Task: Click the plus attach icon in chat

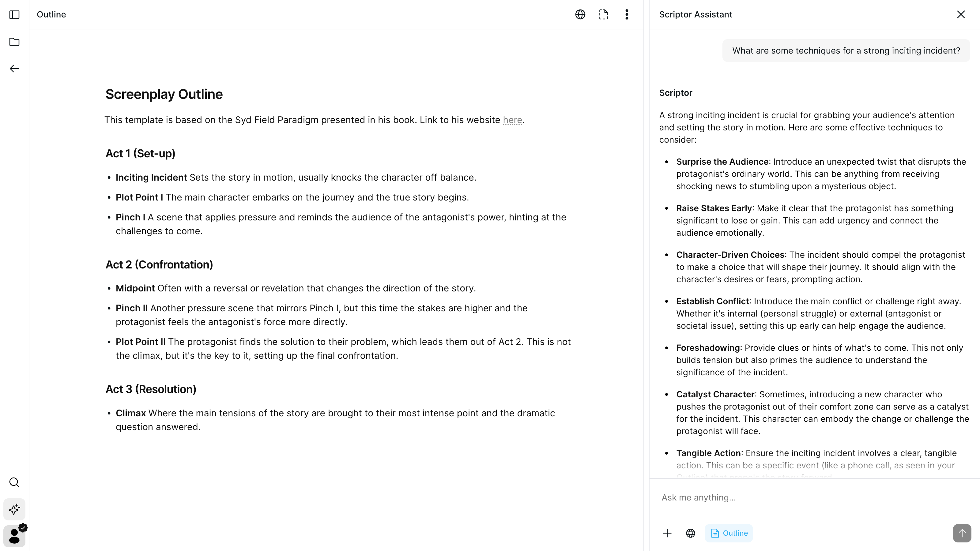Action: point(667,533)
